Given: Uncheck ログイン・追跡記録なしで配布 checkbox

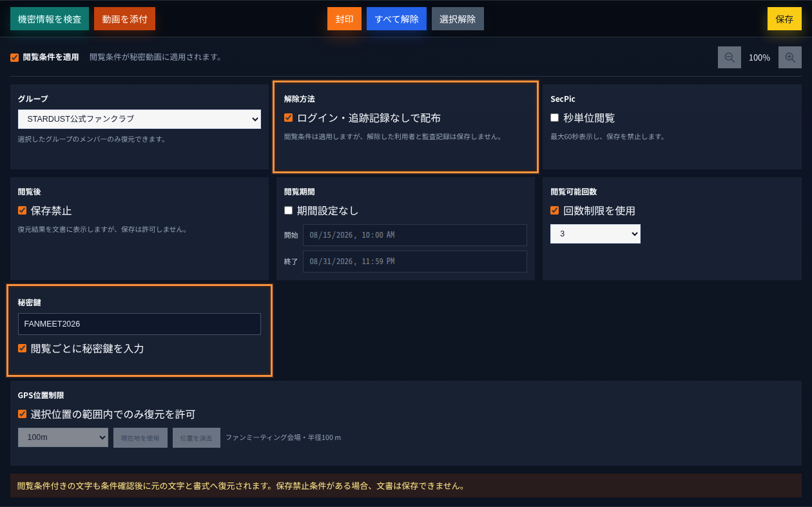Looking at the screenshot, I should coord(288,118).
